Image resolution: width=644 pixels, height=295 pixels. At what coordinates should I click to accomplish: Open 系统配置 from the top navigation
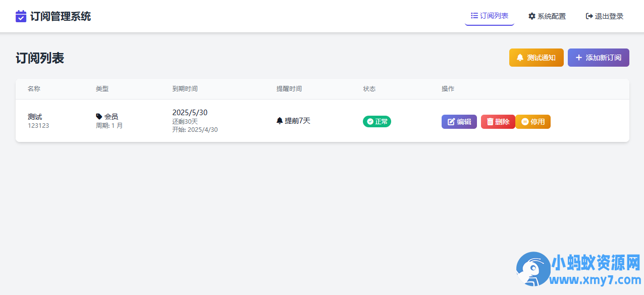[x=547, y=16]
